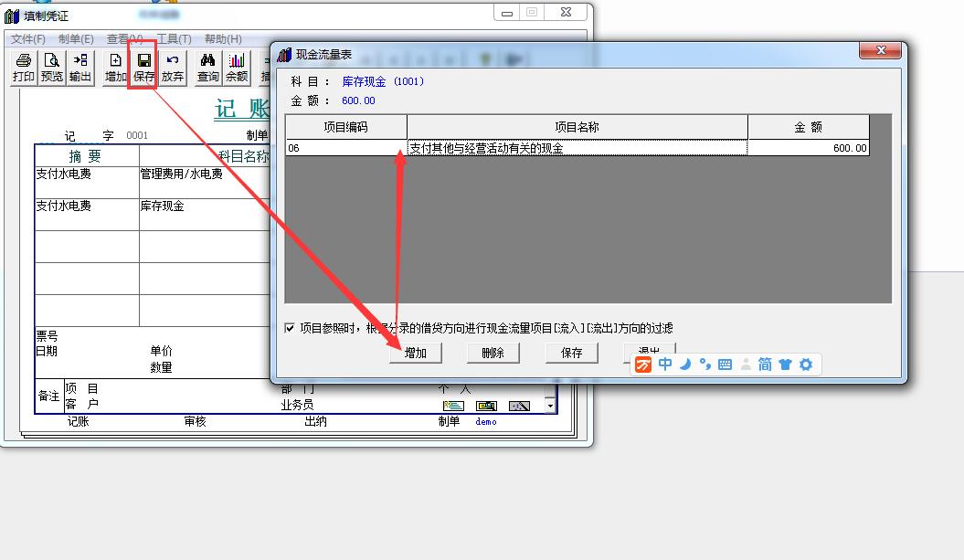The height and width of the screenshot is (560, 964).
Task: Click the 填制凭证 window title book icon
Action: click(12, 16)
